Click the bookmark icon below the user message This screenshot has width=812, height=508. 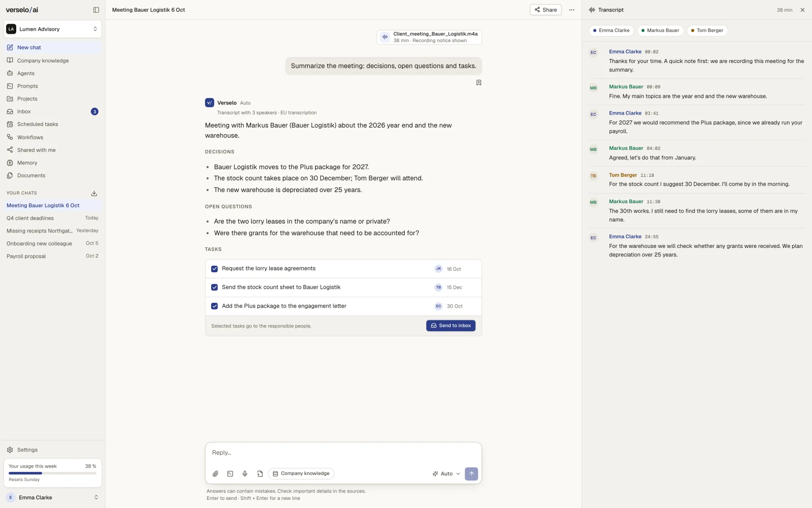click(479, 82)
